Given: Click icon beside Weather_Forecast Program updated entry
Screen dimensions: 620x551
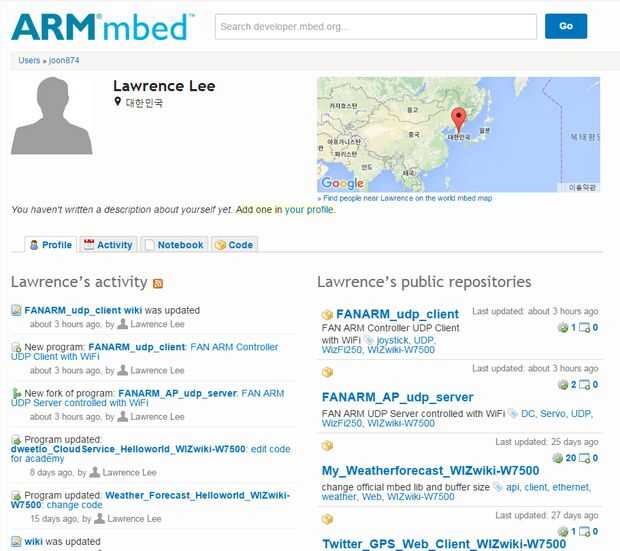Looking at the screenshot, I should click(16, 496).
